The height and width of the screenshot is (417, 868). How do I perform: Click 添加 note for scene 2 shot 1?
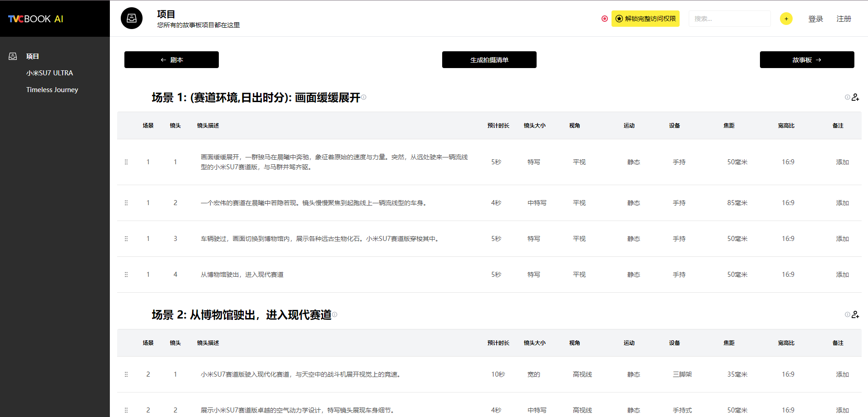843,374
